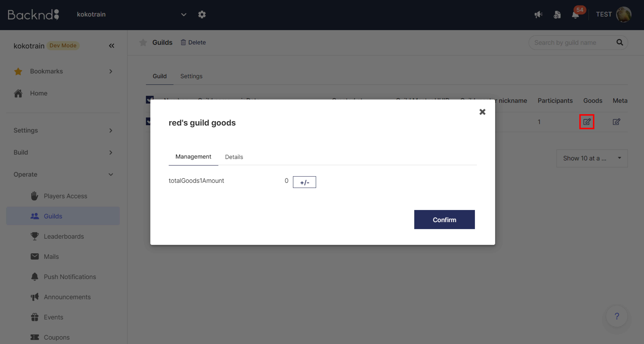
Task: Click the Players Access hand icon
Action: tap(34, 196)
